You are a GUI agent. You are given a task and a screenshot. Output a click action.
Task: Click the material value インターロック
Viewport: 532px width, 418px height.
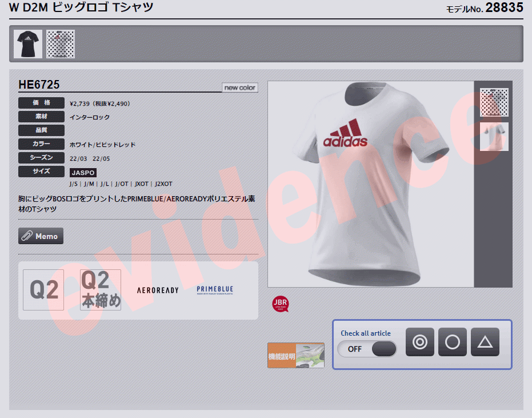90,117
